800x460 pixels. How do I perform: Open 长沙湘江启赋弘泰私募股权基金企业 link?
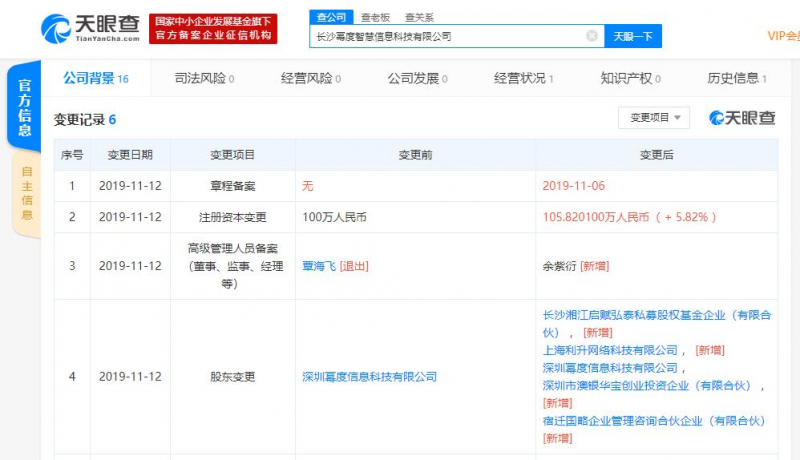(657, 324)
